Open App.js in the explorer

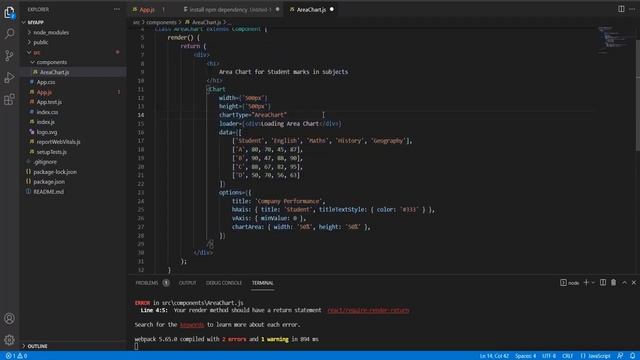pos(44,92)
